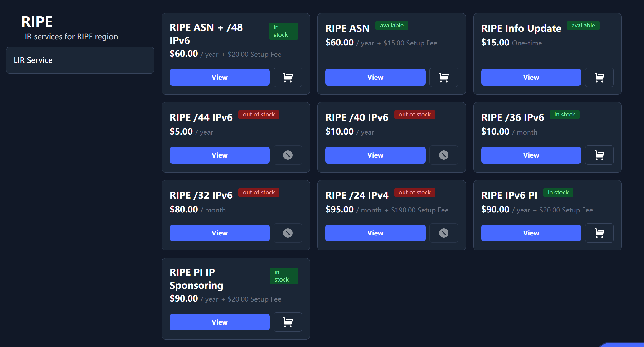Screen dimensions: 644x347
Task: Add RIPE IPv6 PI to cart
Action: [599, 233]
